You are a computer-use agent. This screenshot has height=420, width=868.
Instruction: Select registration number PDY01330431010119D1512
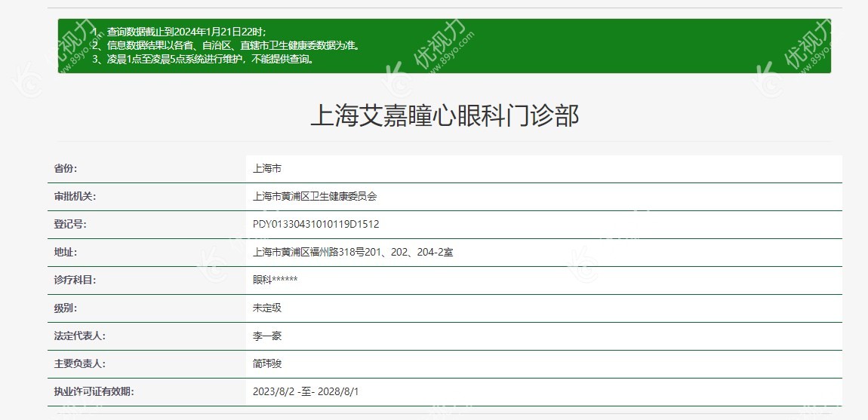coord(316,225)
